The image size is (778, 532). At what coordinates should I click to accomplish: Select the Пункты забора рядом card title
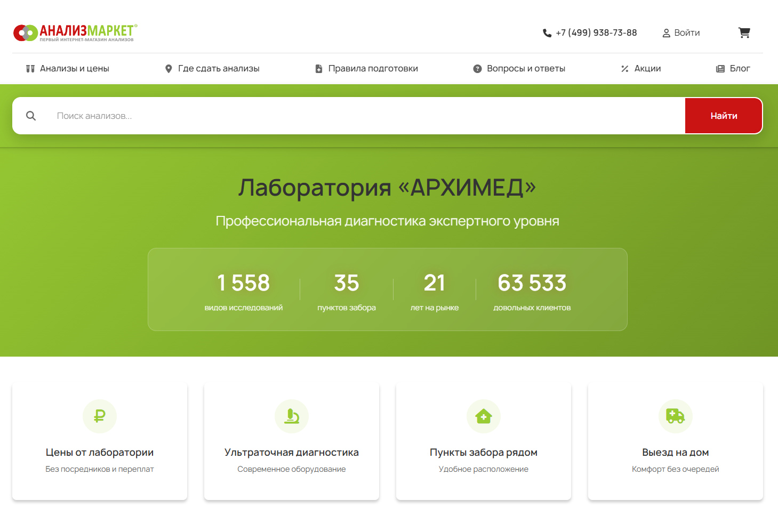click(484, 453)
